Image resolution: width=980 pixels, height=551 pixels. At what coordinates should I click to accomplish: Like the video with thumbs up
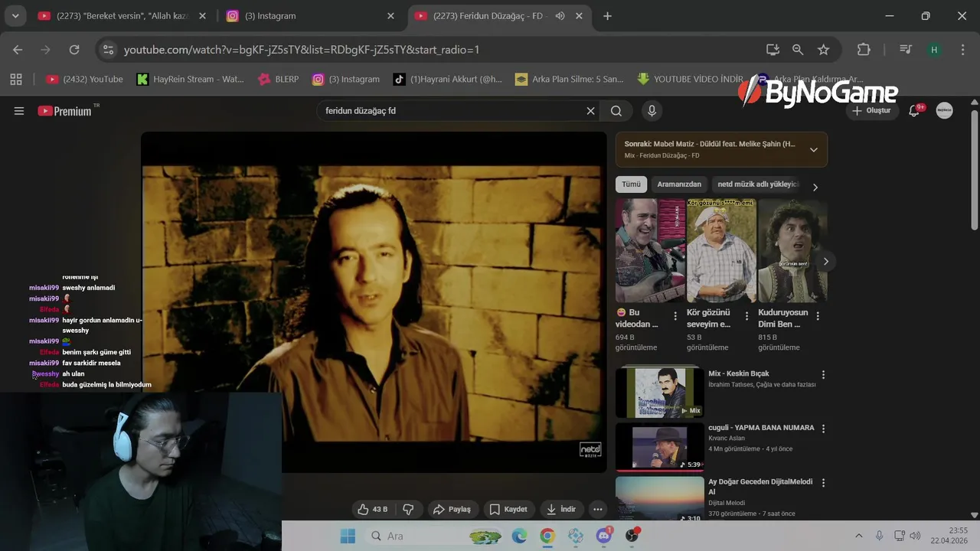pos(373,510)
